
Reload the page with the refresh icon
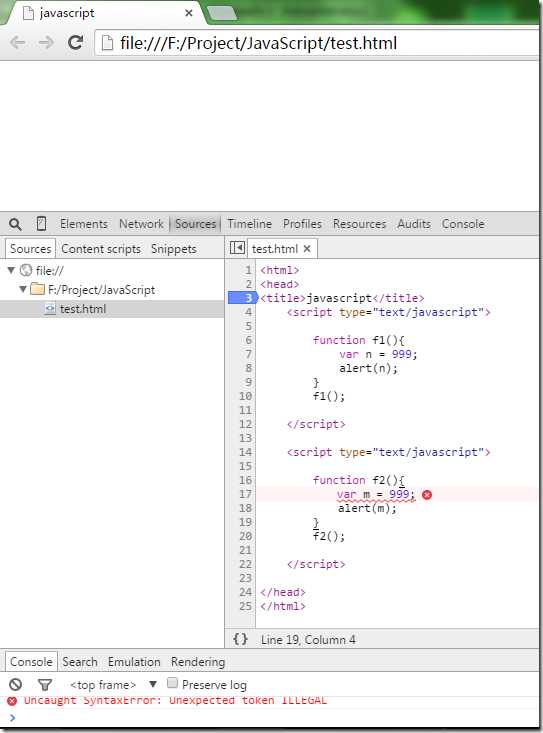coord(75,43)
